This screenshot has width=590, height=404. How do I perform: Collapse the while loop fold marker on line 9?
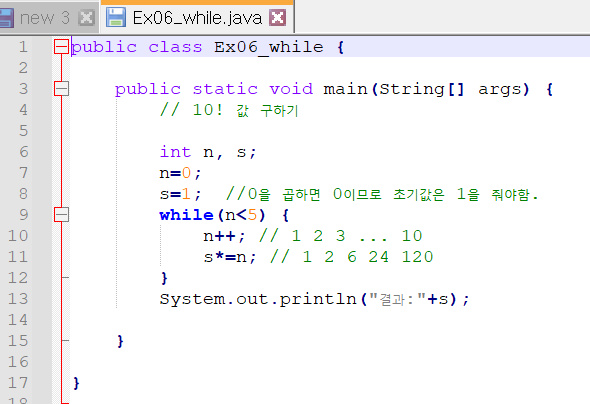coord(61,215)
